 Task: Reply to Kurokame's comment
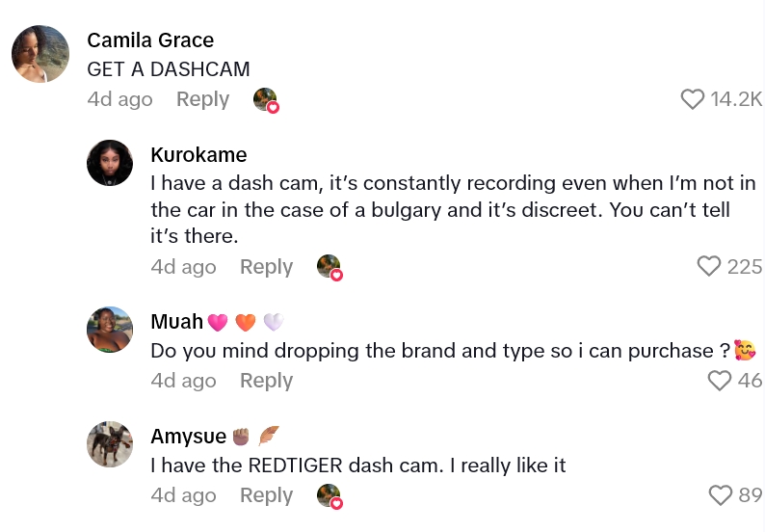click(266, 267)
